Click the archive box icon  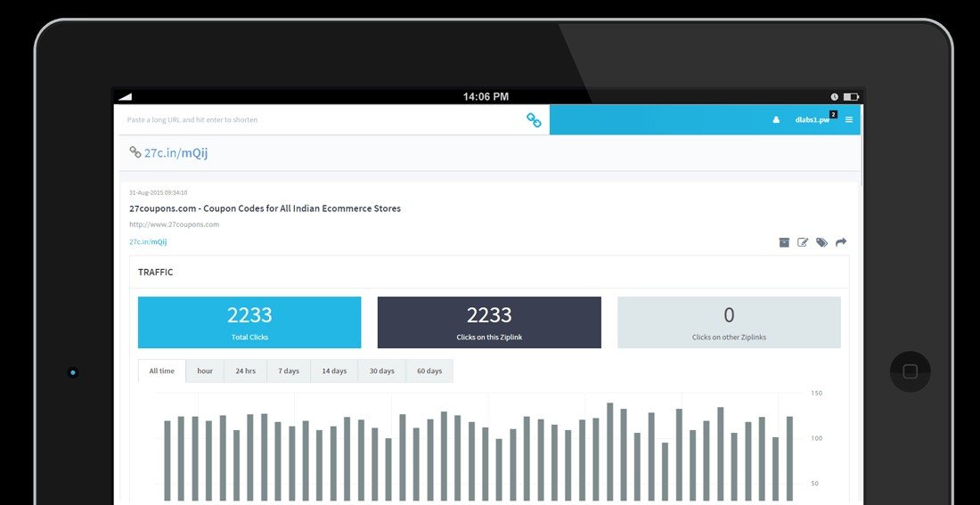[x=784, y=242]
